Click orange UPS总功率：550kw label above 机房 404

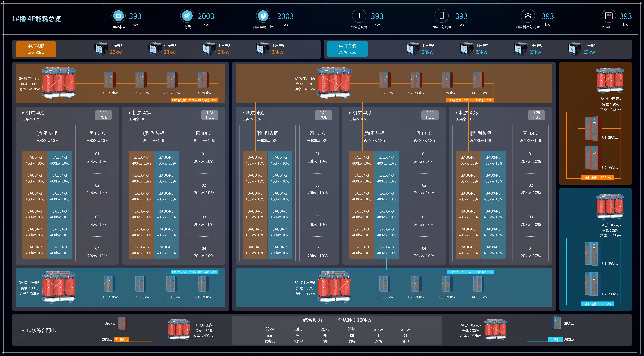click(194, 100)
